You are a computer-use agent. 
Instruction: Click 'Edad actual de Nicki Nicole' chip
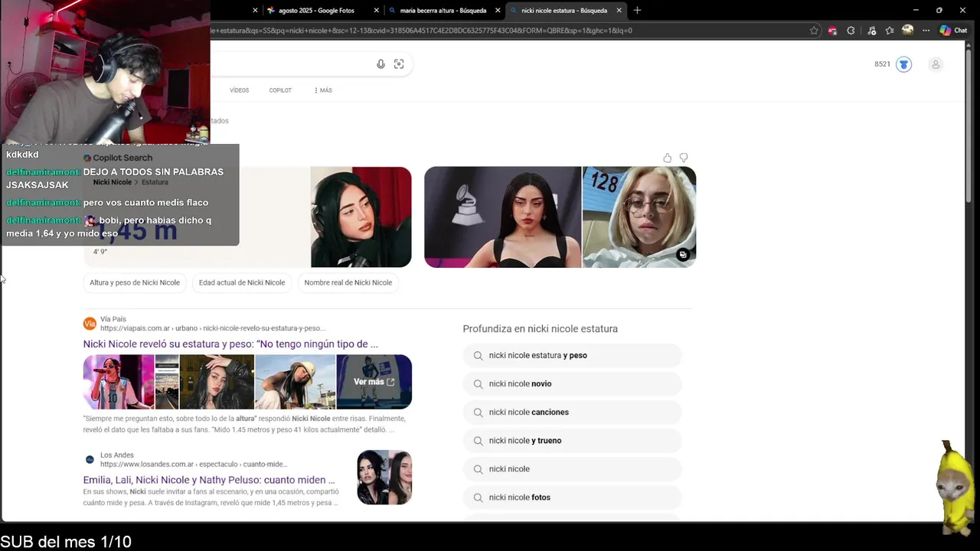tap(242, 282)
